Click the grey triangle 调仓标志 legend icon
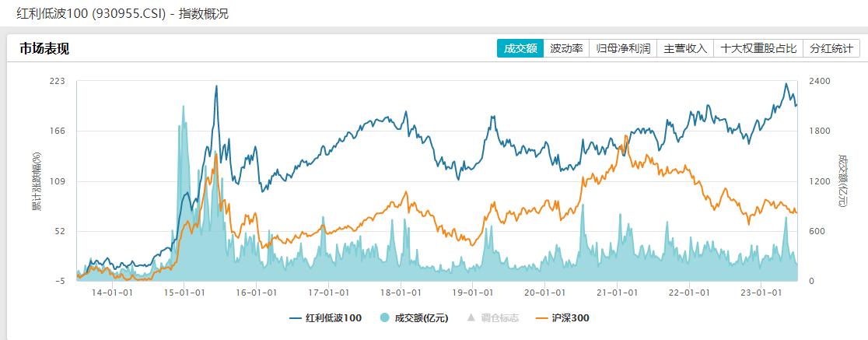 click(x=469, y=318)
